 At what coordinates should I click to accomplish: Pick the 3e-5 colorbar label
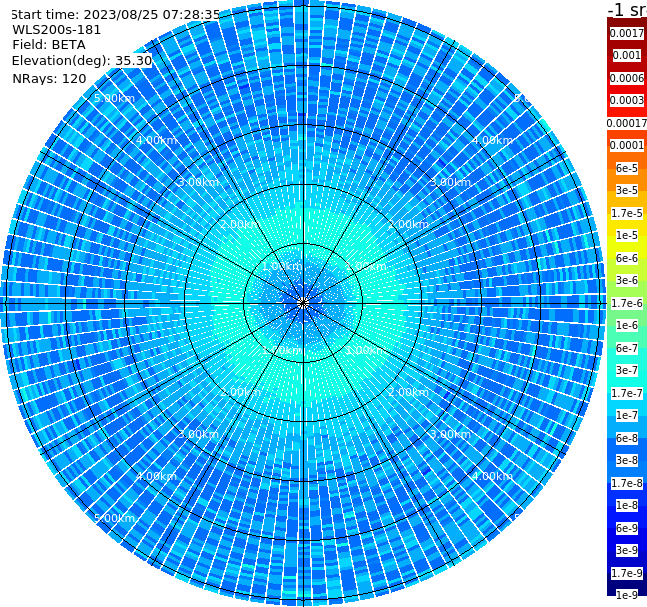(627, 190)
